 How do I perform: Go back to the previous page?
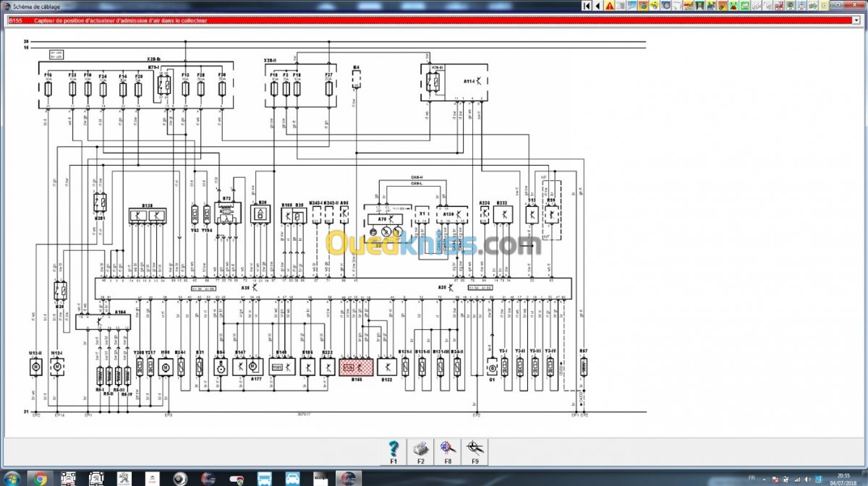(597, 6)
